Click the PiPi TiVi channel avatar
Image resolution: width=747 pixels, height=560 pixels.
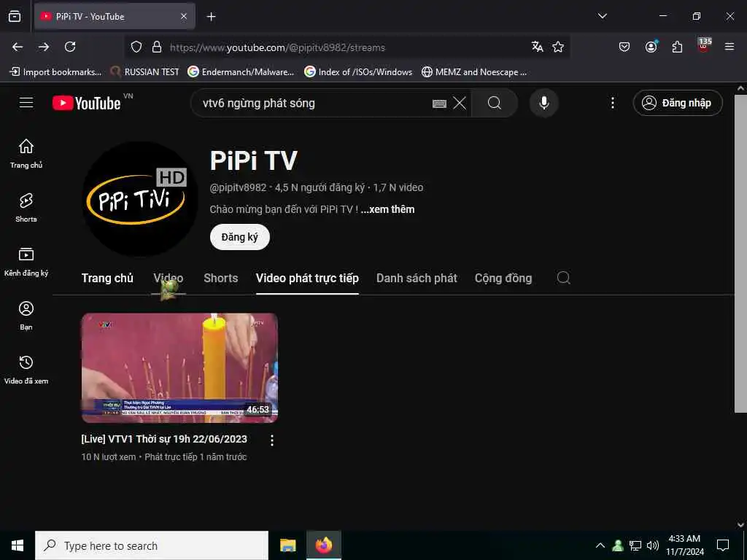click(139, 199)
